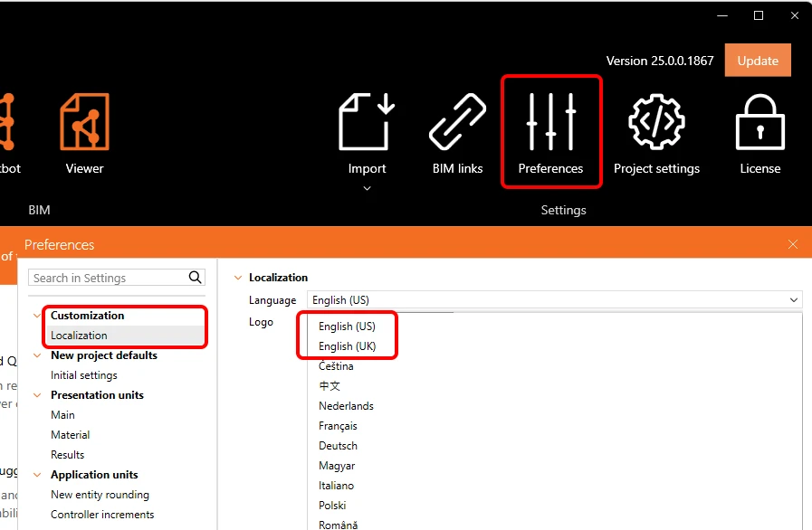This screenshot has width=812, height=530.
Task: Pick Français from the language options
Action: pos(338,426)
